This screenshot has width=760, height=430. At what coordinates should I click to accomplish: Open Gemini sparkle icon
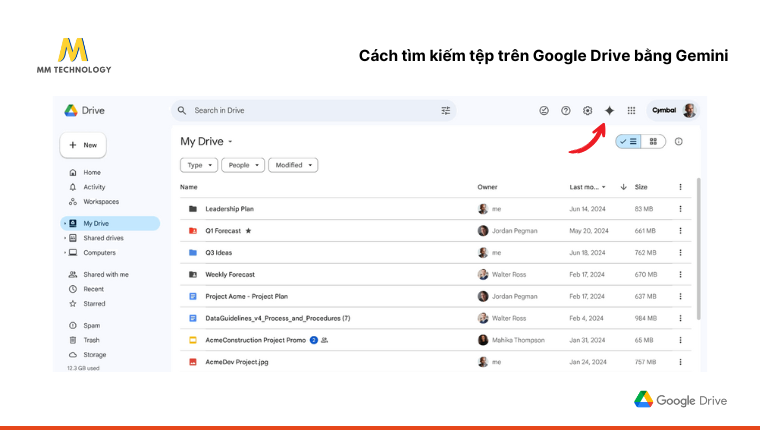pyautogui.click(x=609, y=111)
